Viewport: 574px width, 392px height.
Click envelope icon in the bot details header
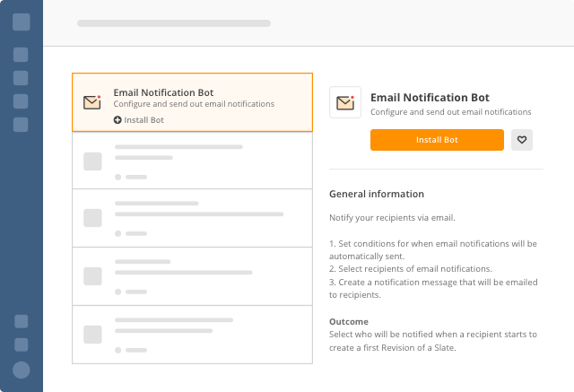click(x=345, y=102)
